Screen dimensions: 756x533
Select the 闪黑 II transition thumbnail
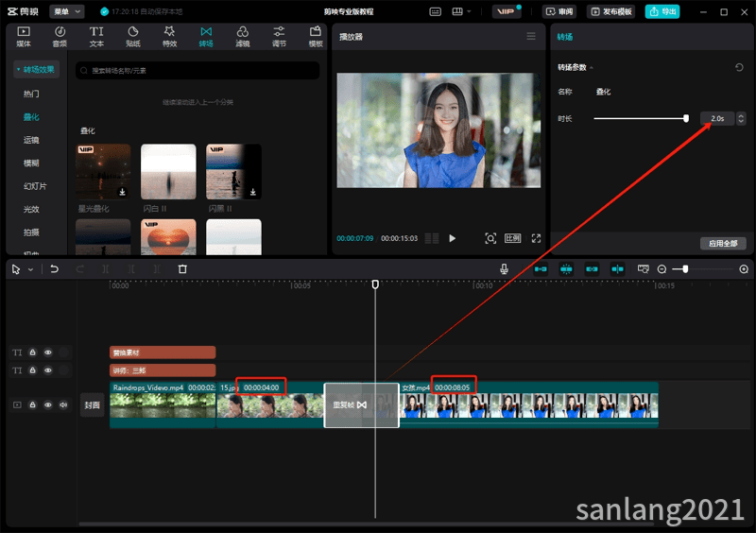[x=233, y=172]
